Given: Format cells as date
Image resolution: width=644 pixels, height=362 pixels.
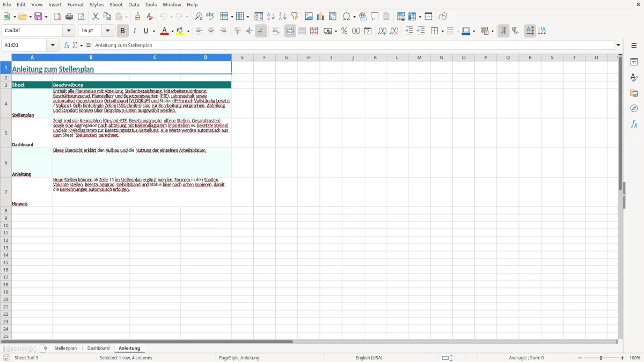Looking at the screenshot, I should [368, 31].
